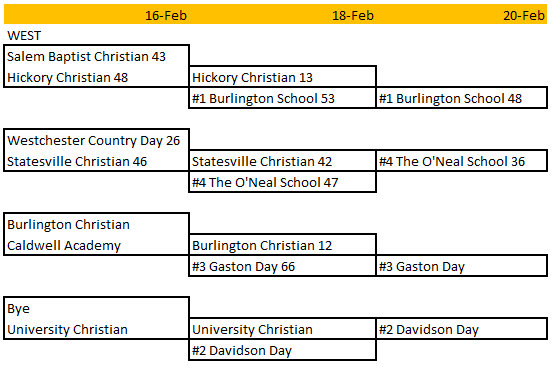
Task: Select Statesville Christian 42 cell
Action: (282, 161)
